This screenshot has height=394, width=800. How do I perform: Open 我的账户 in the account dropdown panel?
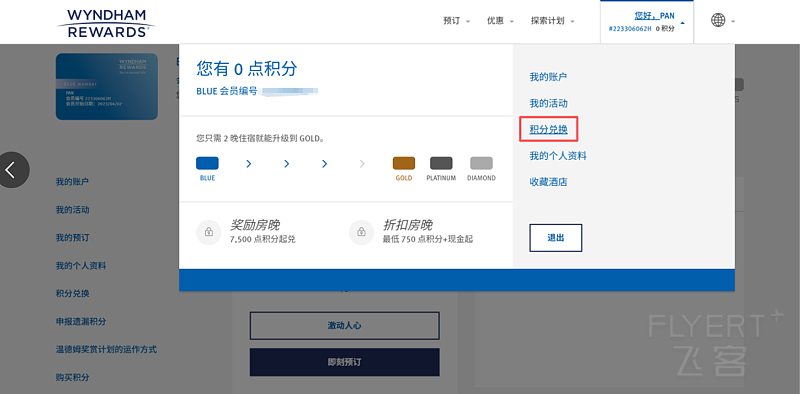548,77
